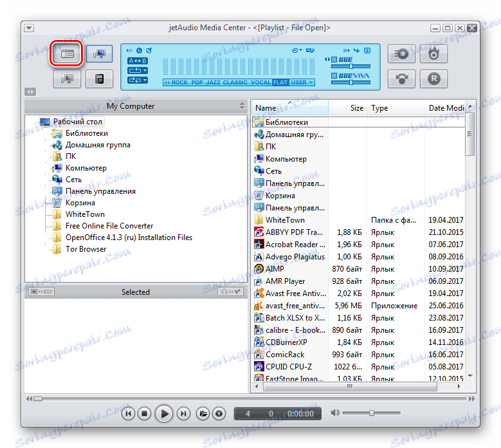Click the playback seek bar handle
This screenshot has height=448, width=501.
tap(38, 398)
